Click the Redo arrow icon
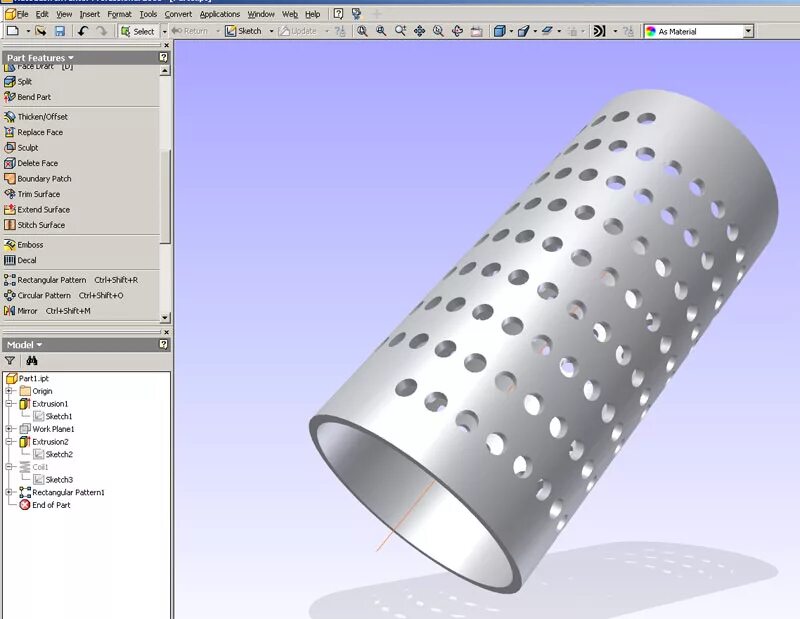 102,31
